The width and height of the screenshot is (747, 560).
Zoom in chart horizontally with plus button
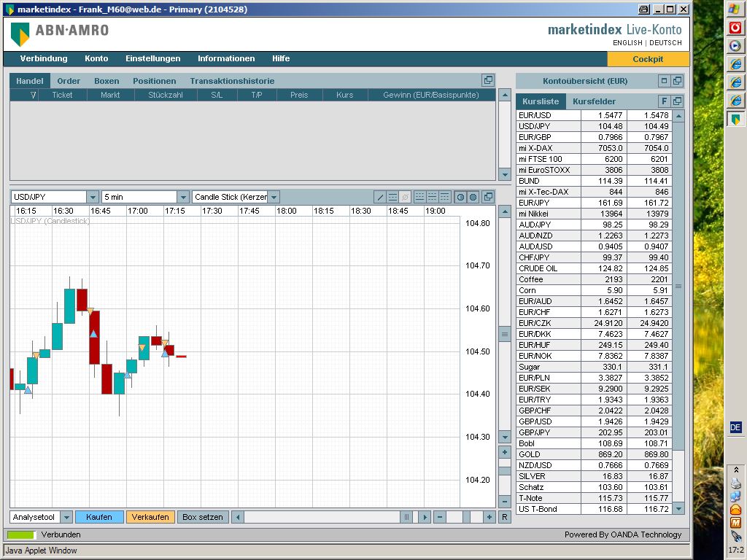[489, 517]
